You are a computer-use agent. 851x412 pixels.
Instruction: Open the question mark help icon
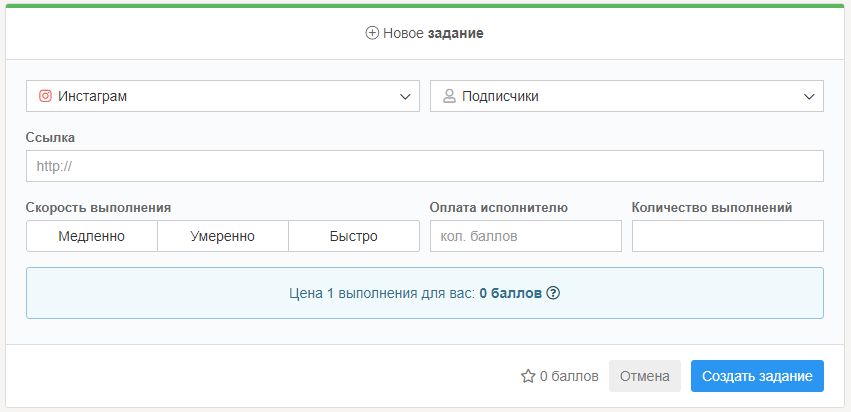553,294
